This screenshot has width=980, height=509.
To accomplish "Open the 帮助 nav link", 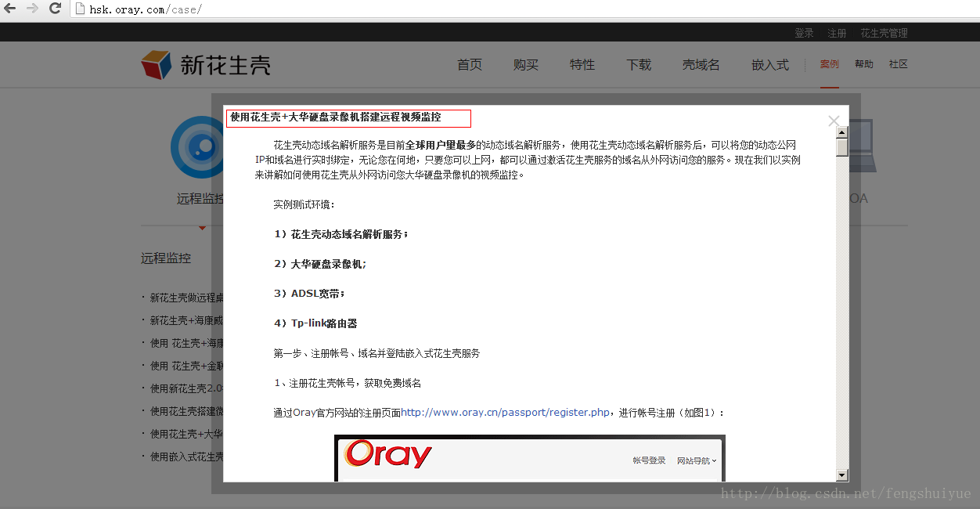I will click(x=863, y=64).
